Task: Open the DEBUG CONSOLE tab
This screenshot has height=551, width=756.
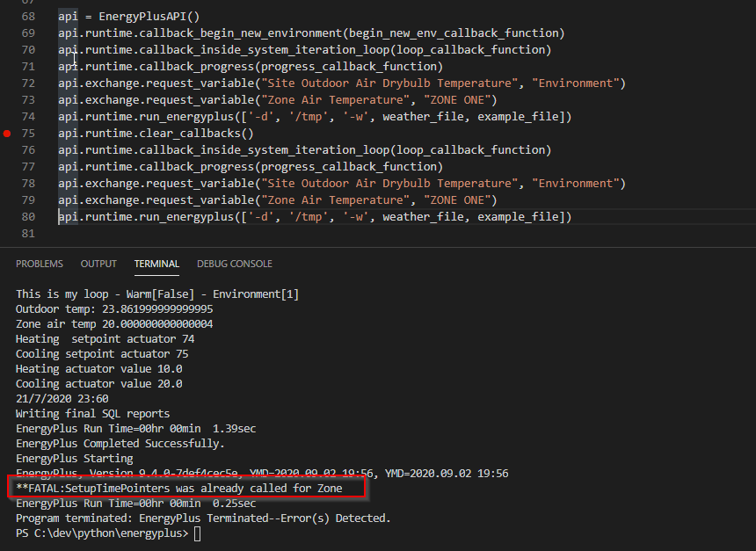Action: [235, 264]
